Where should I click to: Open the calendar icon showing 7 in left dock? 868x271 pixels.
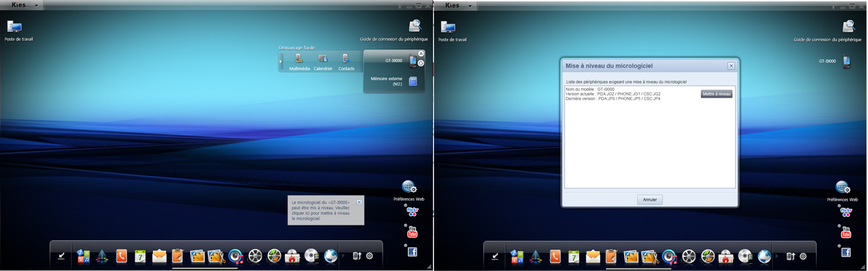click(x=140, y=256)
